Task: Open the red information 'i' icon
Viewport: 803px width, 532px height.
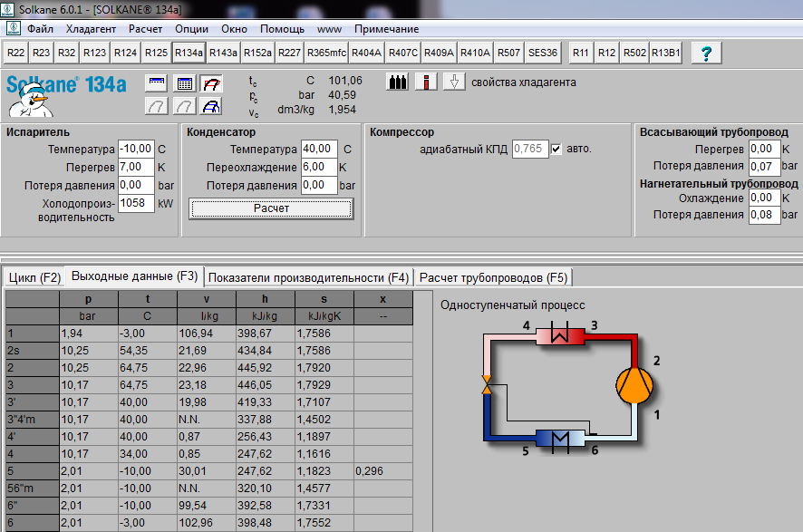Action: (426, 82)
